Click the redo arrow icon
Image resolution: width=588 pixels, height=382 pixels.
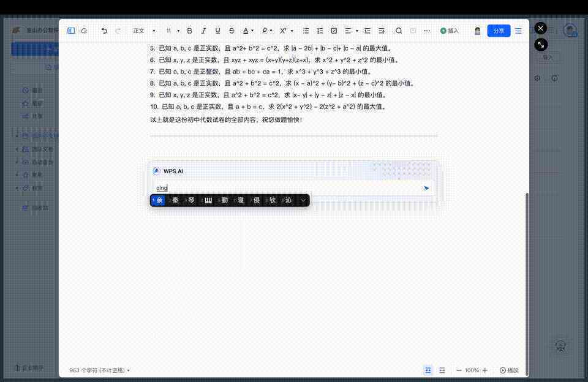[118, 31]
